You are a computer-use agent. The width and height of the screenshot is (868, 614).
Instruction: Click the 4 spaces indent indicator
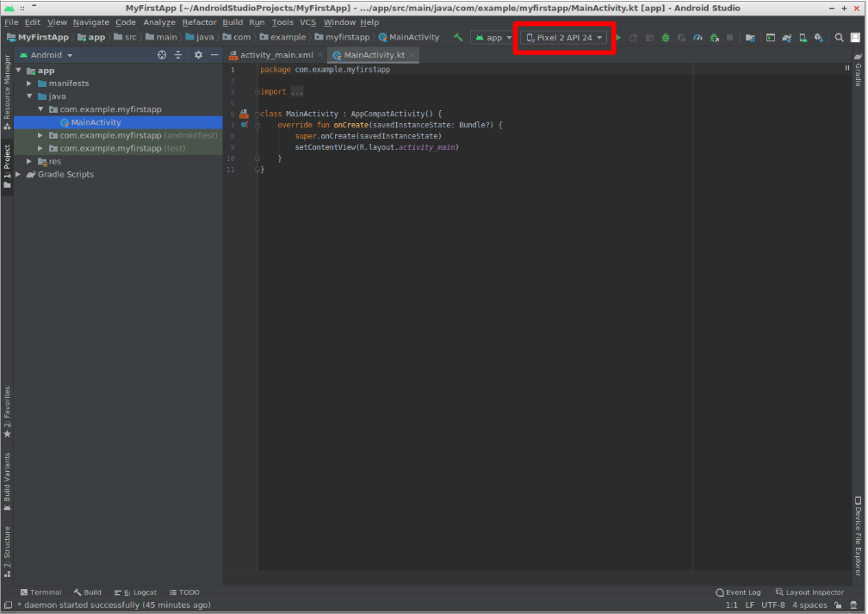click(x=809, y=605)
